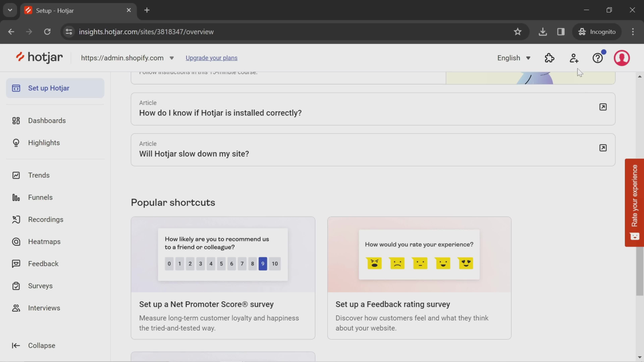
Task: Open the Recordings section
Action: (46, 219)
